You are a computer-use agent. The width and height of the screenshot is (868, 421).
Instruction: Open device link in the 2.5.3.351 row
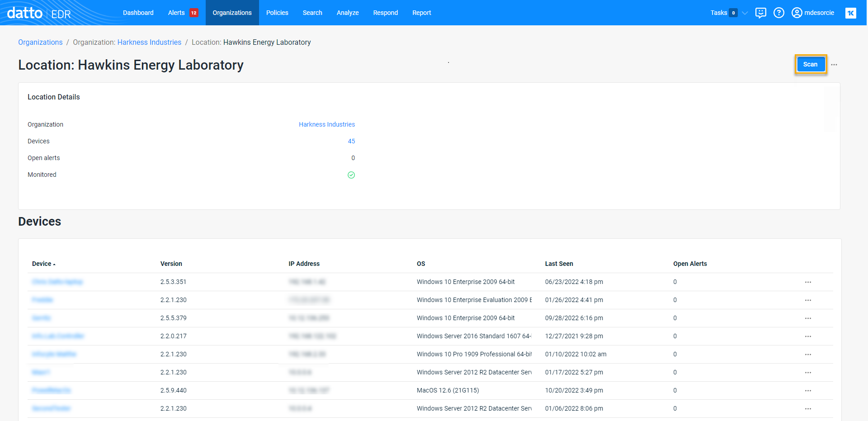click(57, 282)
